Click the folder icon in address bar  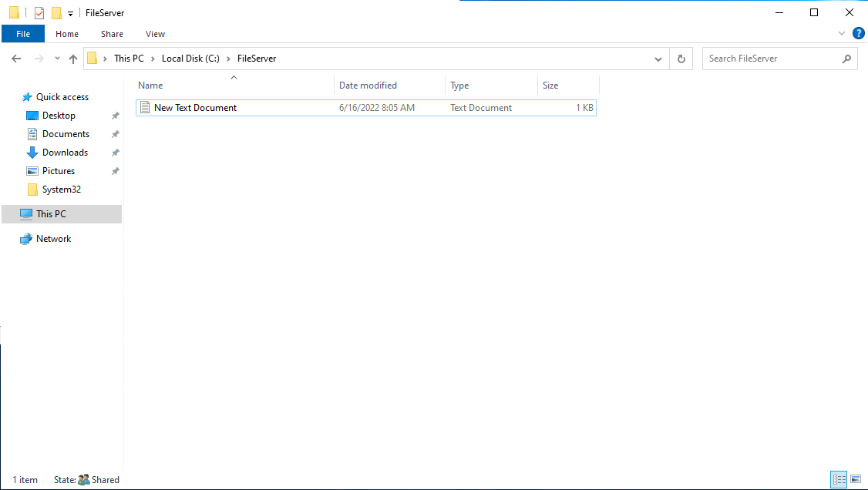(x=93, y=58)
